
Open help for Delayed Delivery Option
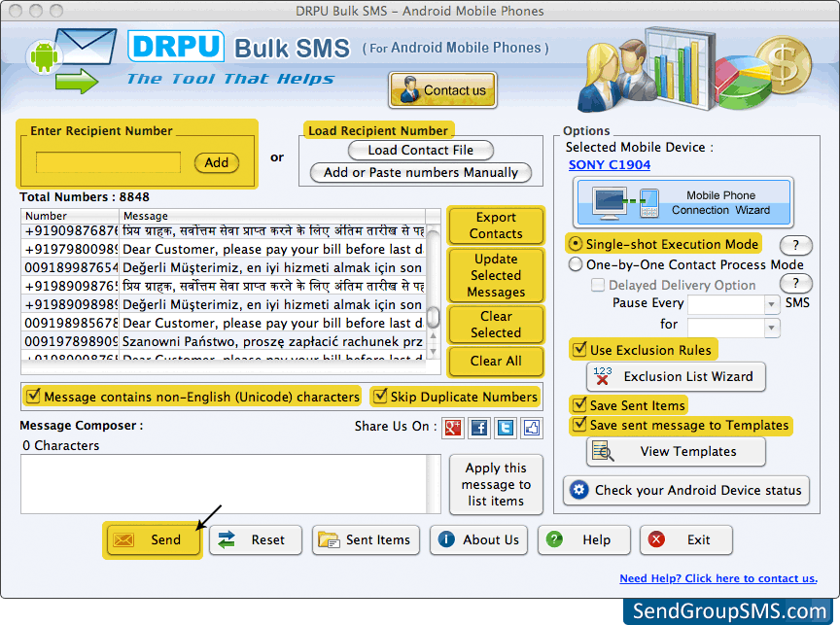click(x=795, y=283)
